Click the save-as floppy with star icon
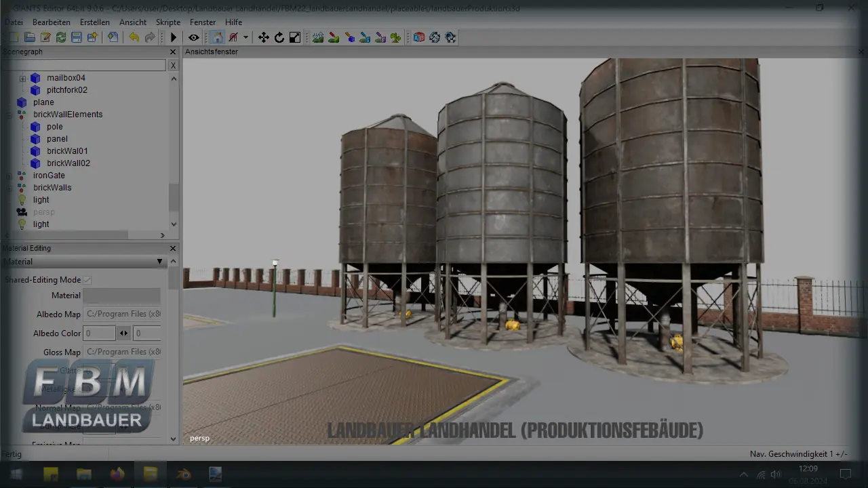Screen dimensions: 868x488 coord(92,37)
